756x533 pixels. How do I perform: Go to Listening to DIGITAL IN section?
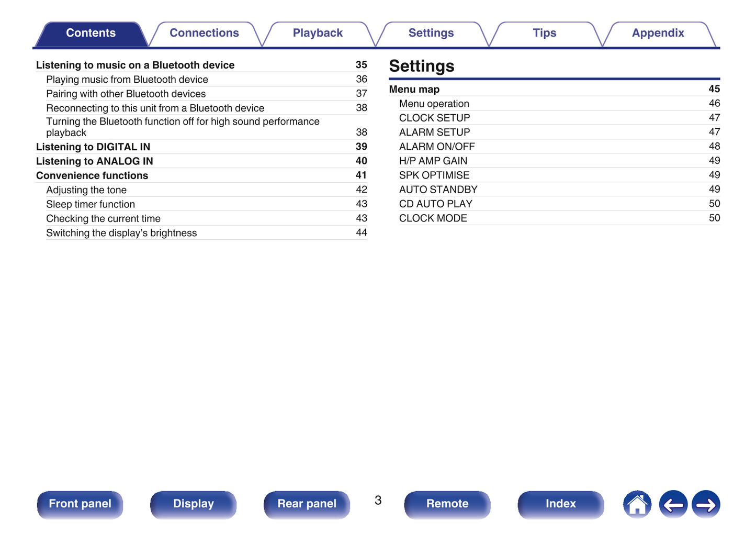(x=93, y=147)
